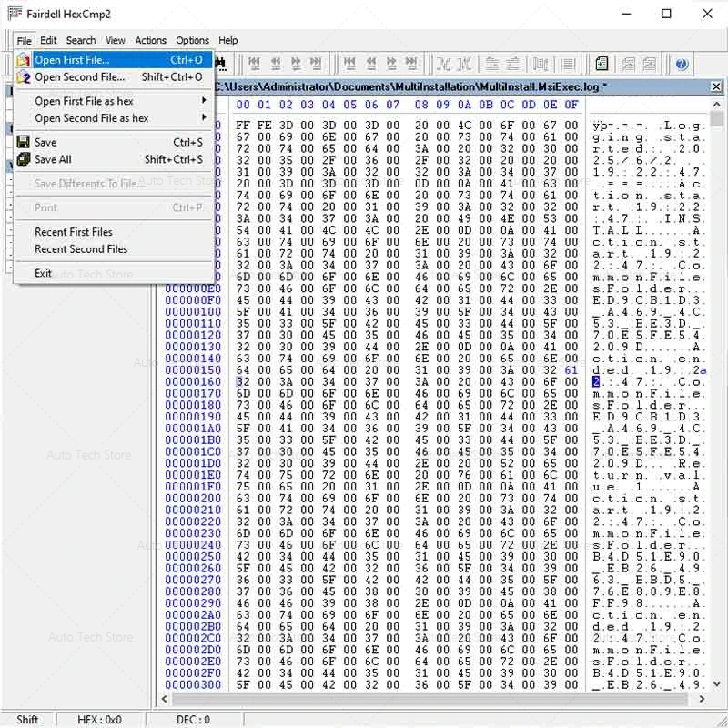
Task: Click offset label '00000300'
Action: [193, 685]
